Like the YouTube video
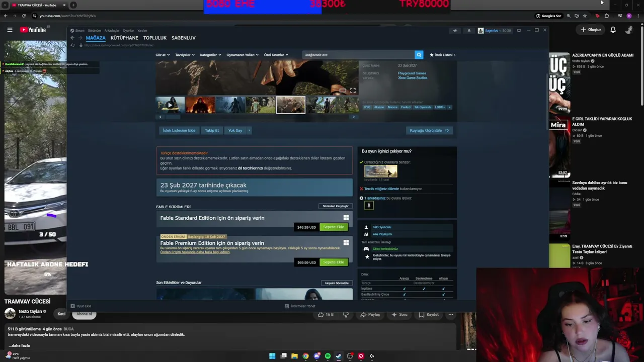The height and width of the screenshot is (362, 644). [x=326, y=315]
